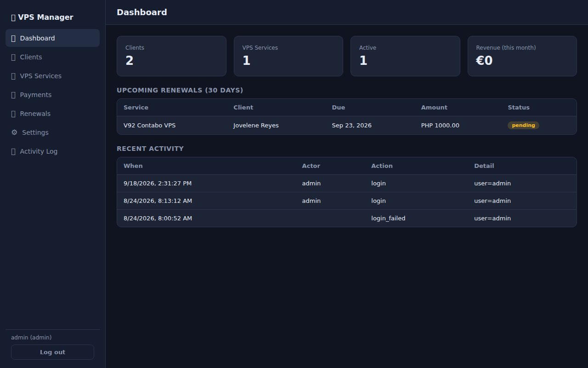Click the amount PHP 1000.00
This screenshot has height=368, width=588.
click(440, 126)
